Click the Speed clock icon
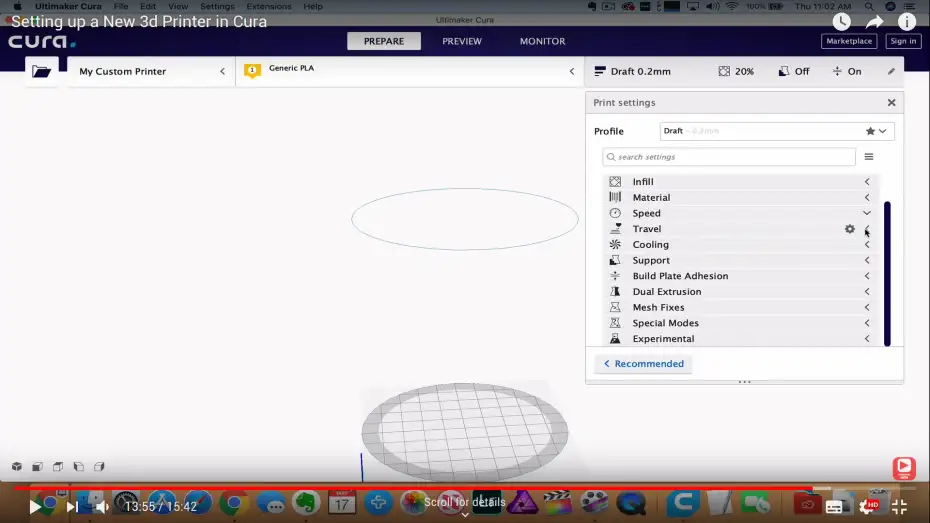This screenshot has width=930, height=523. [615, 213]
